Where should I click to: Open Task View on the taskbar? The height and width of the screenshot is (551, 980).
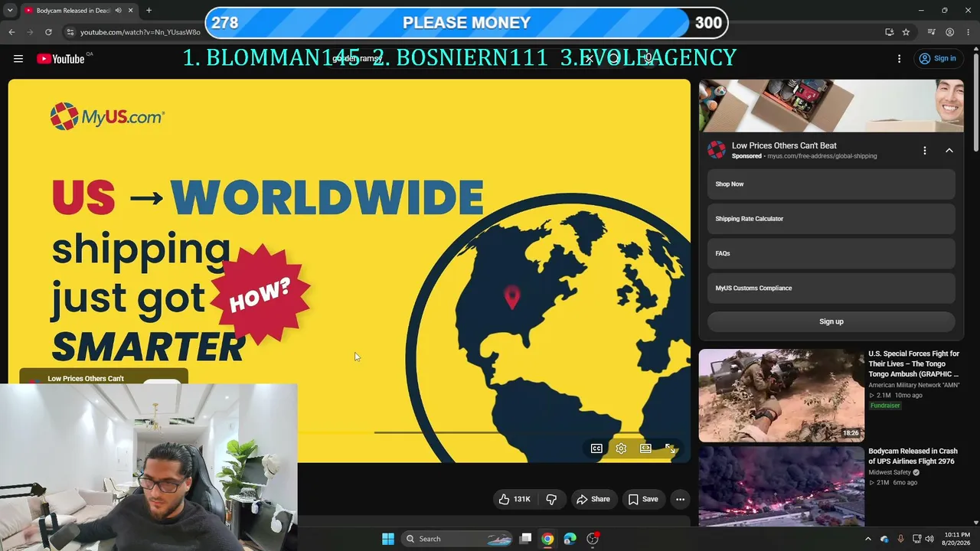[525, 539]
